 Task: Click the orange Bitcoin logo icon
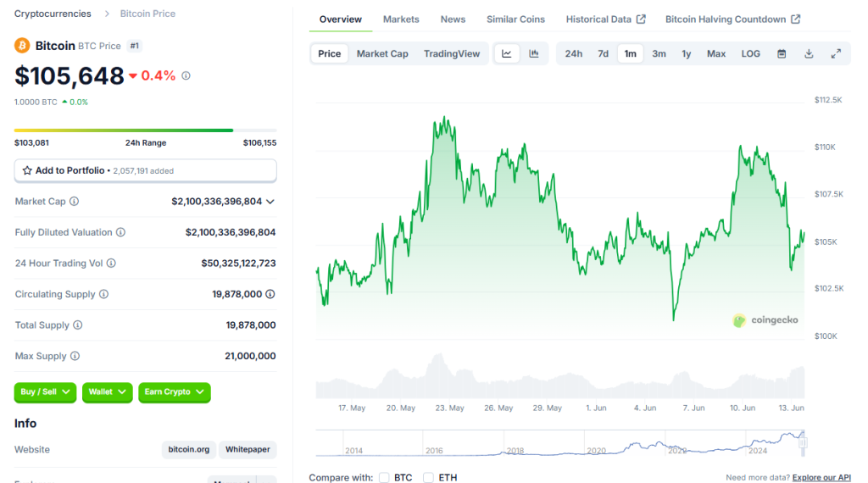[22, 46]
